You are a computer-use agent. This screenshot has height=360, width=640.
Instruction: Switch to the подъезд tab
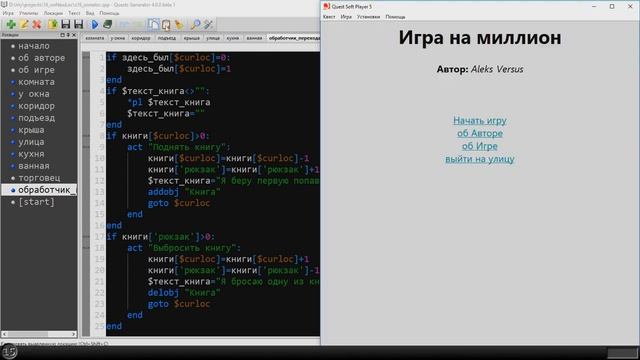[x=167, y=38]
